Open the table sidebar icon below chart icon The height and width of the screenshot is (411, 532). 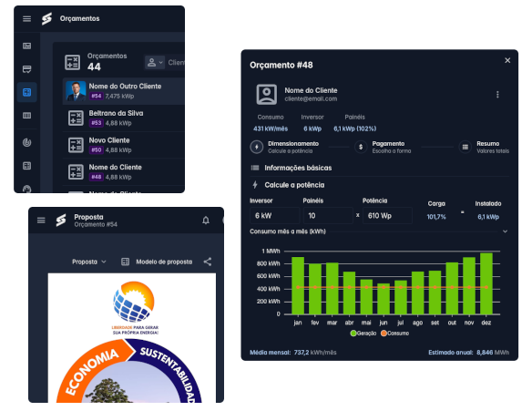pos(26,166)
